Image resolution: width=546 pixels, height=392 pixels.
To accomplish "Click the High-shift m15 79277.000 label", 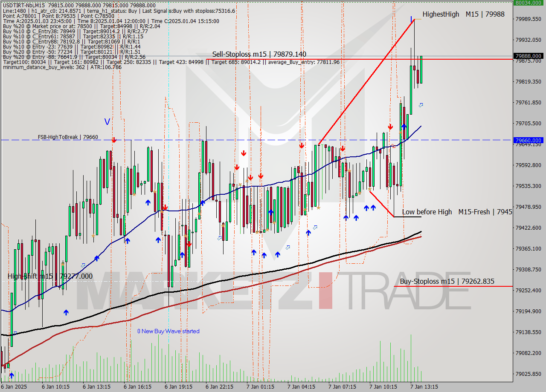I will (x=50, y=276).
